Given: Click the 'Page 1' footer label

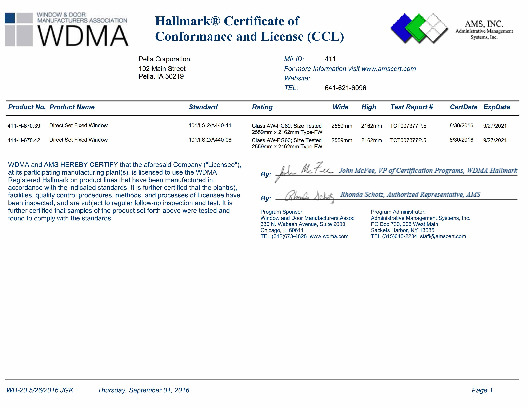Looking at the screenshot, I should click(482, 390).
